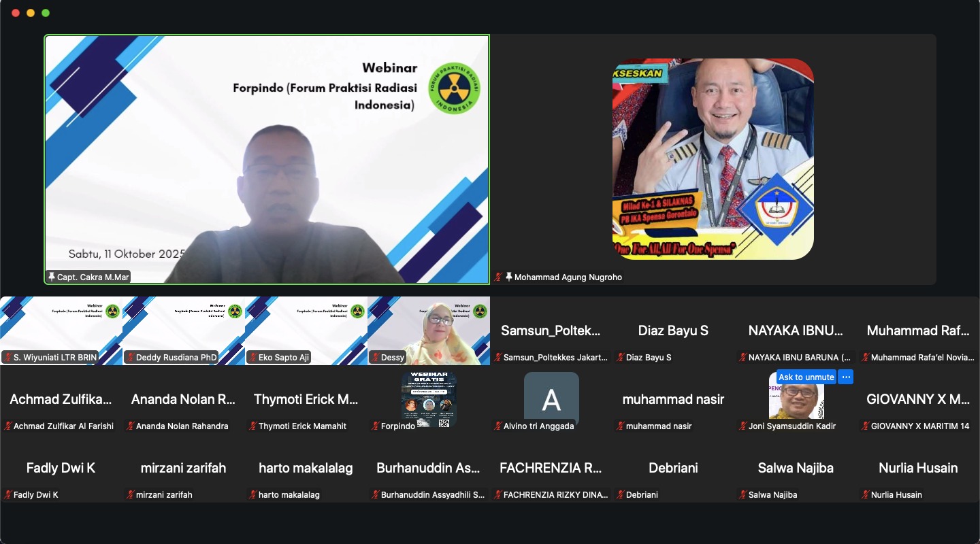Click the green full-screen window button
Image resolution: width=980 pixels, height=544 pixels.
pyautogui.click(x=46, y=13)
